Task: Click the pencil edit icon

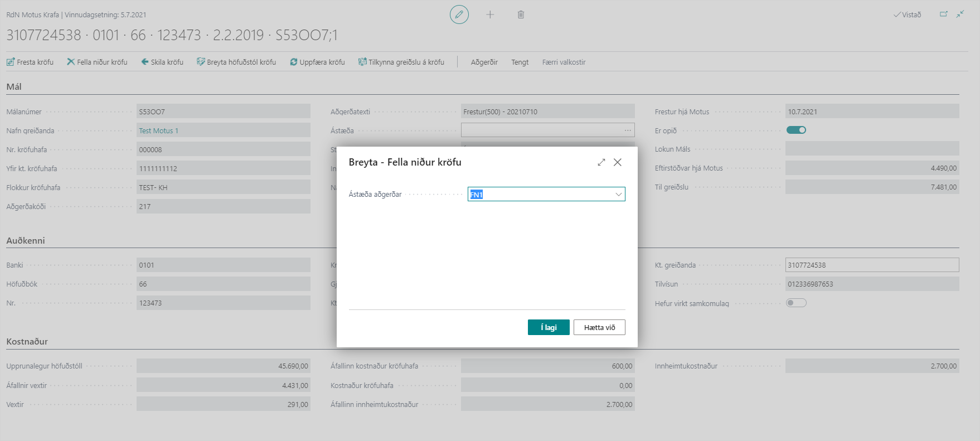Action: [459, 14]
